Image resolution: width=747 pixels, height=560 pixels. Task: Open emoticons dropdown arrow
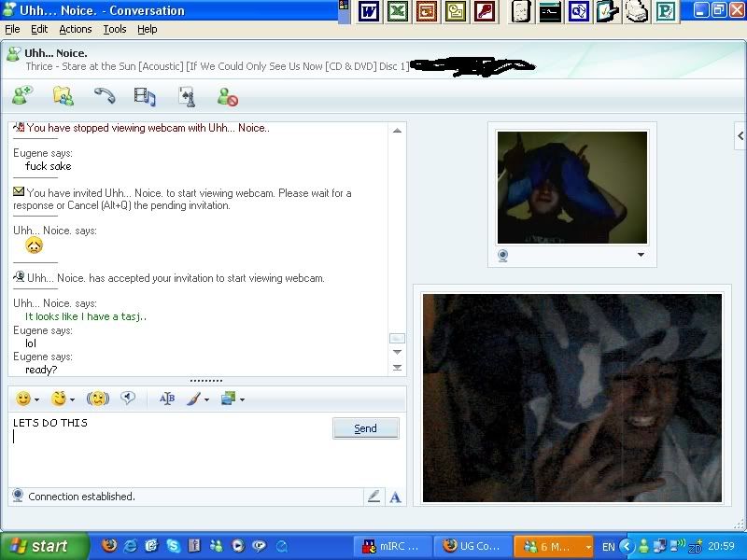(x=36, y=399)
